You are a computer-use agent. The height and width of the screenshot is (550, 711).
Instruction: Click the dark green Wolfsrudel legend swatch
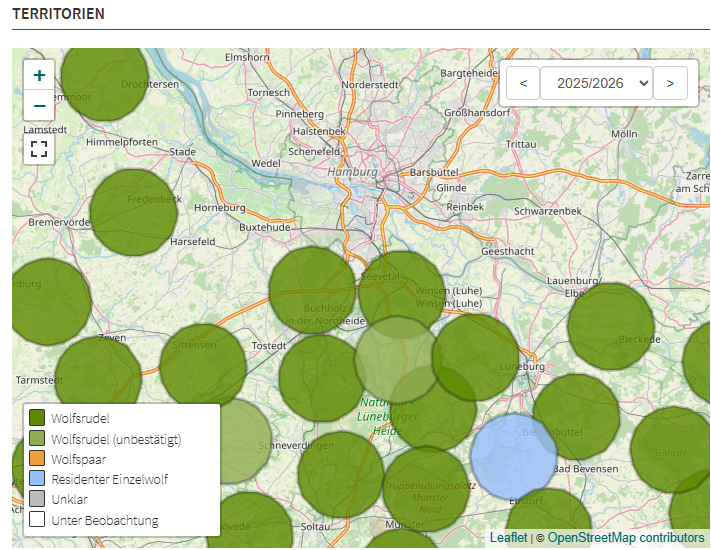tap(37, 418)
